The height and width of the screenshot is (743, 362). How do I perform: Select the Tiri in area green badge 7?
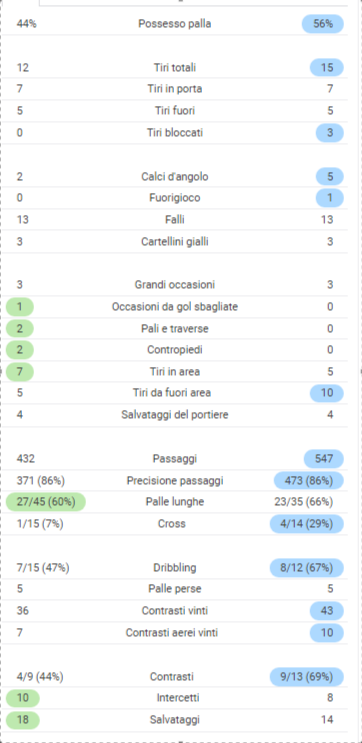[x=20, y=372]
